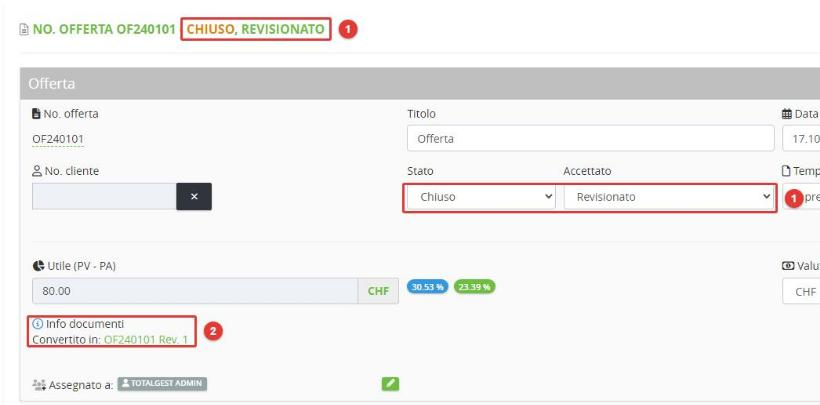Click the underlined offer number OF240101
The image size is (820, 405).
58,139
